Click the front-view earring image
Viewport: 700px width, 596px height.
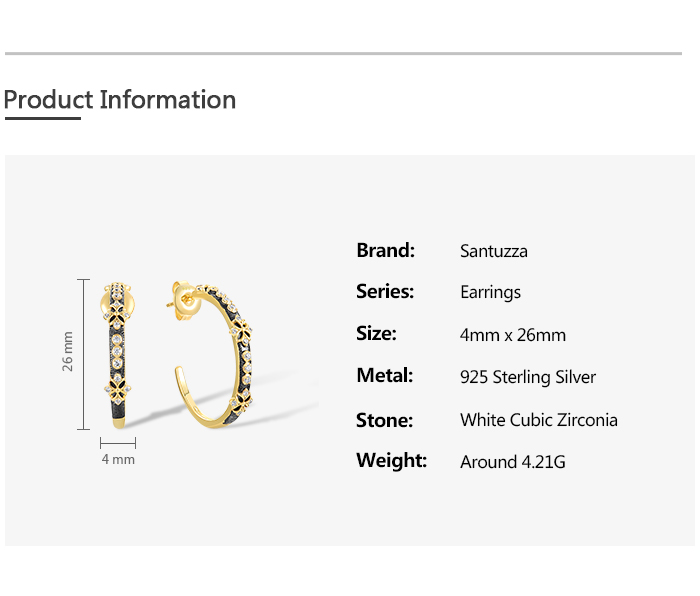(119, 355)
